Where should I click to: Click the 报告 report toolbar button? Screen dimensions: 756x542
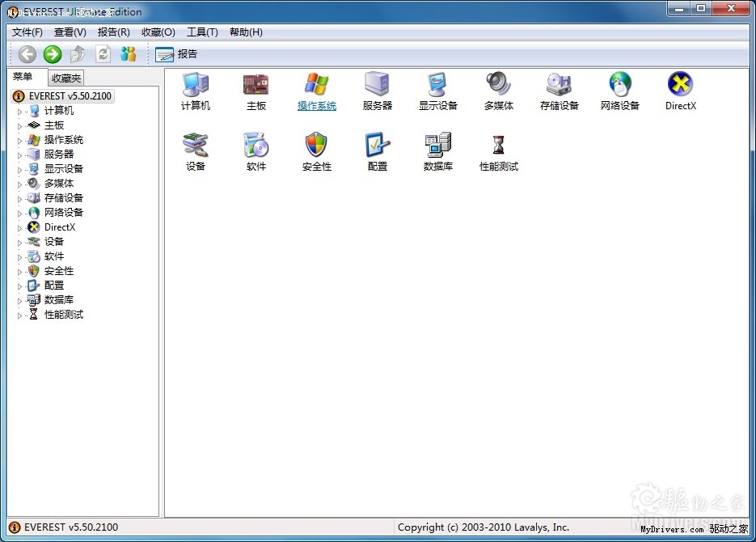(176, 54)
